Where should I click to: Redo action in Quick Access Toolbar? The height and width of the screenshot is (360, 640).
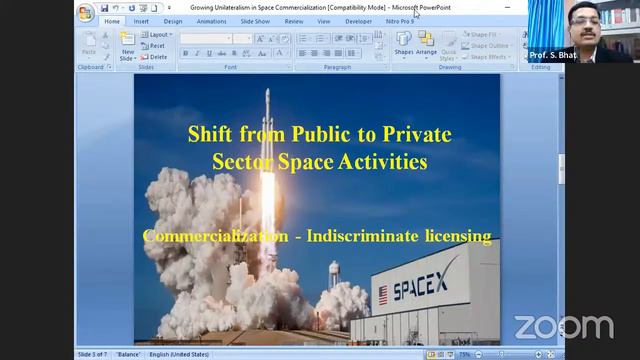point(131,8)
